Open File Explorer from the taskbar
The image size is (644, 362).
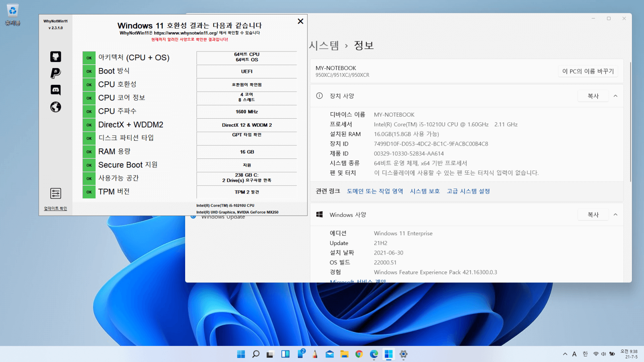[x=344, y=354]
